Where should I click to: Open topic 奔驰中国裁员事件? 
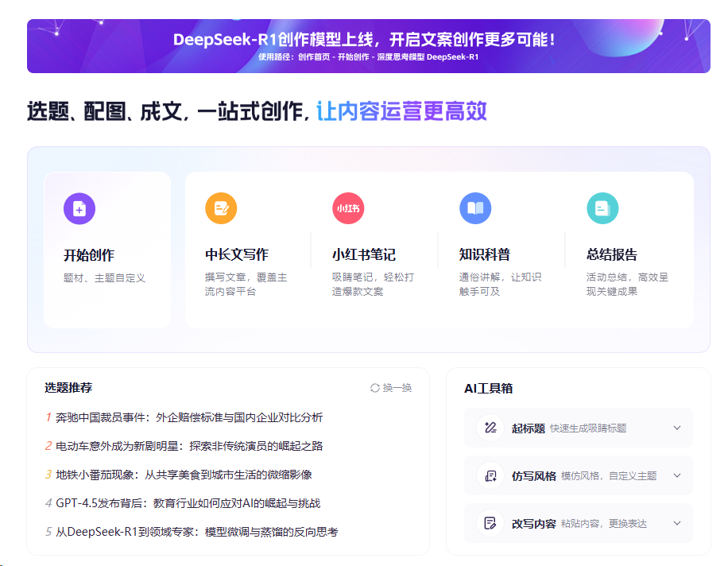(189, 417)
